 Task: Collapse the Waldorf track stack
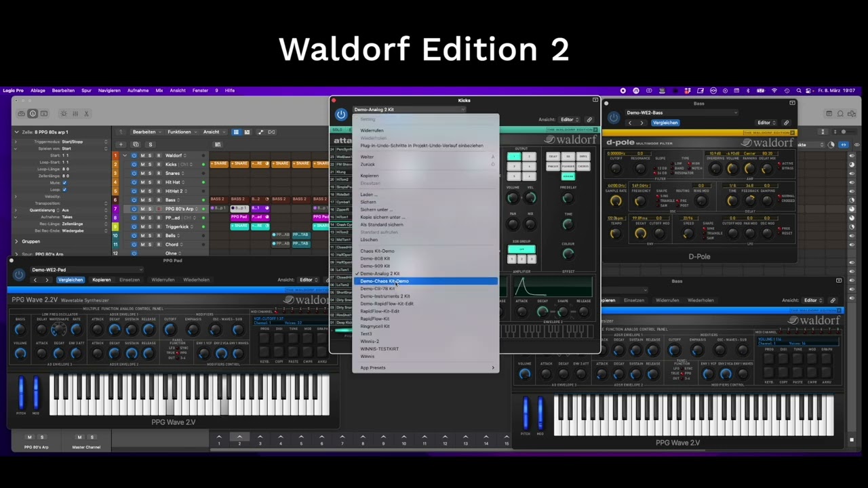pos(125,155)
